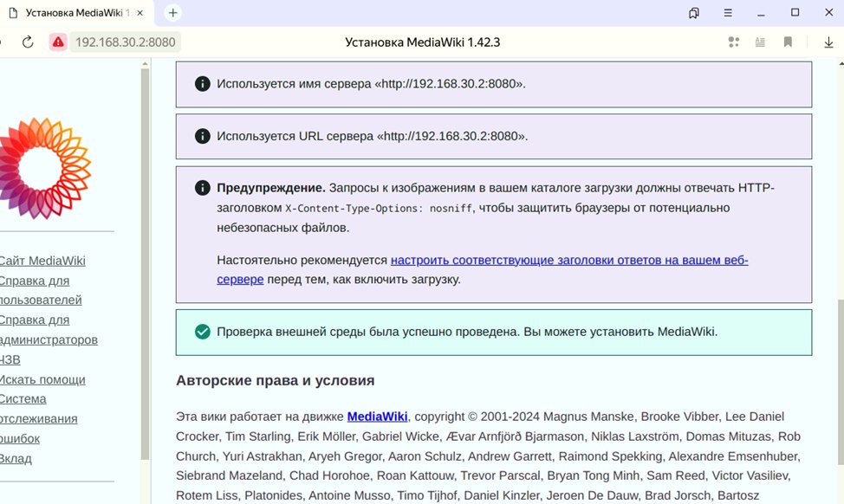The width and height of the screenshot is (844, 504).
Task: Click the page title Установка MediaWiki 1.42.3
Action: [423, 42]
